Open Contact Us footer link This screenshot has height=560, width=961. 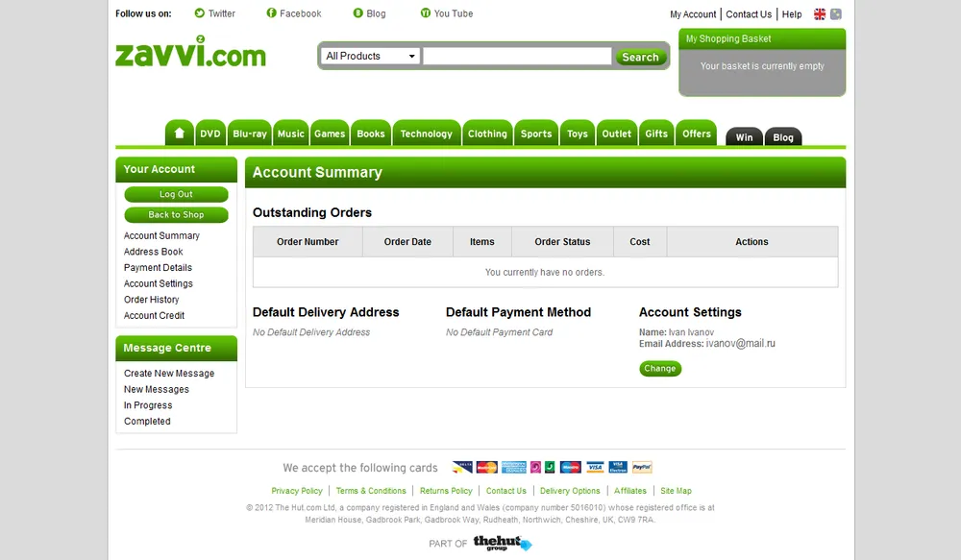click(x=506, y=491)
